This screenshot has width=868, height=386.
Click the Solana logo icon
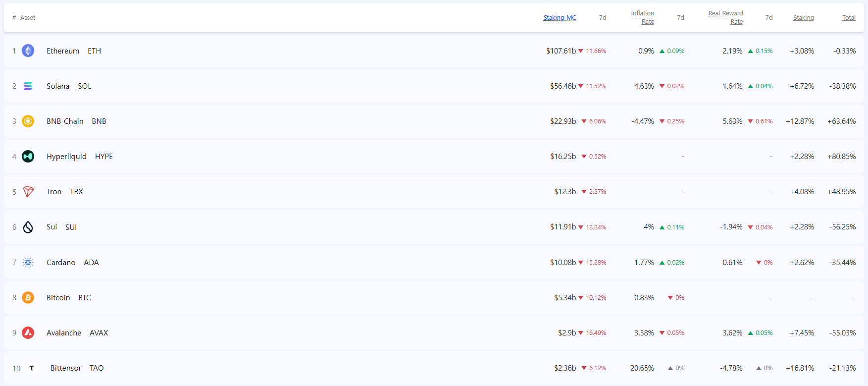28,86
